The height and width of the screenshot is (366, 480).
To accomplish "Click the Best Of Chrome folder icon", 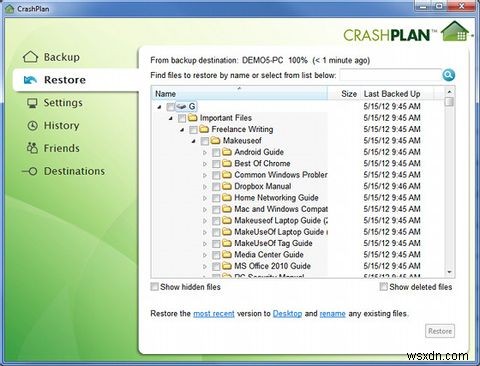I will [227, 163].
